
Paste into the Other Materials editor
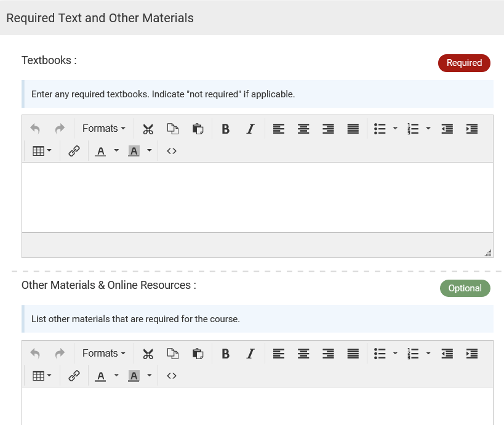click(x=198, y=354)
